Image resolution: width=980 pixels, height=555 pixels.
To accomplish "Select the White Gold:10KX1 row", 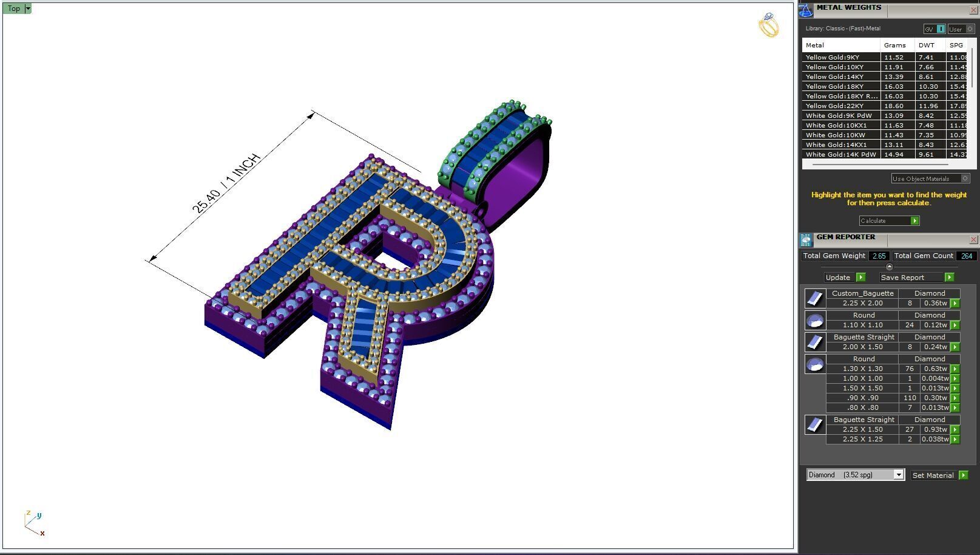I will pos(885,125).
